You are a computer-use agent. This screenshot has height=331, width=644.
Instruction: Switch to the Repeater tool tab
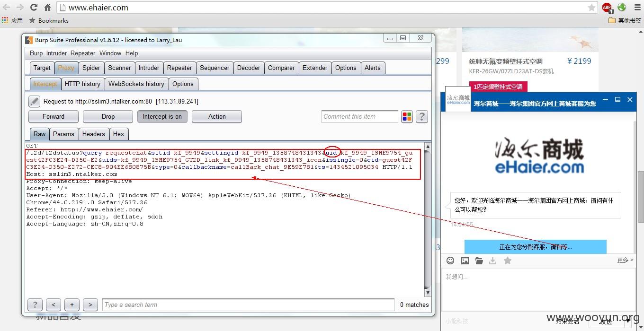click(179, 68)
